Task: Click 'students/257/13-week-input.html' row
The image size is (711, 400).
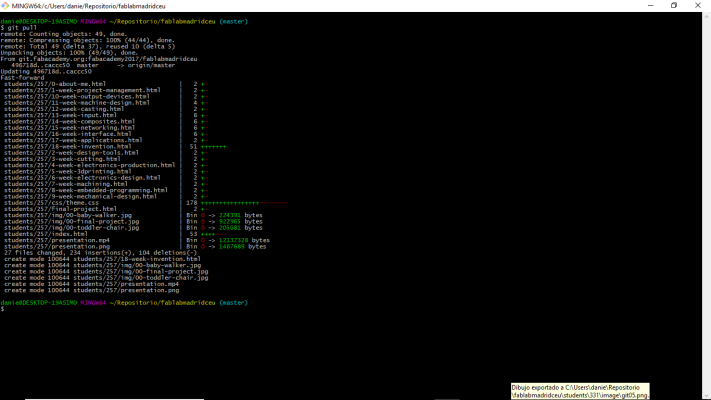Action: tap(106, 115)
